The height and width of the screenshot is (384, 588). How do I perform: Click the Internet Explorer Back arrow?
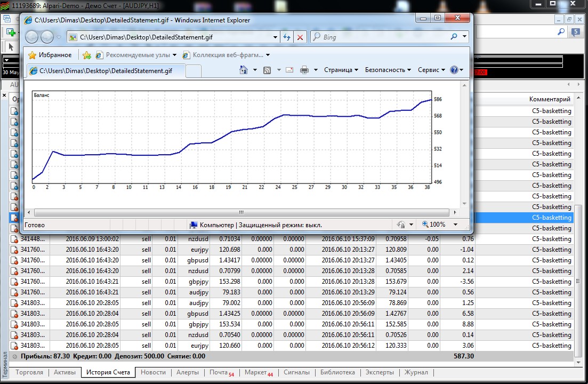(x=31, y=37)
